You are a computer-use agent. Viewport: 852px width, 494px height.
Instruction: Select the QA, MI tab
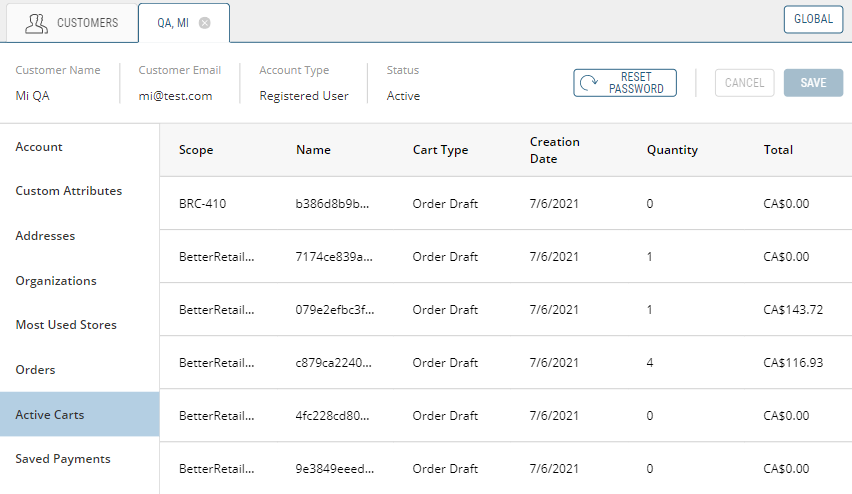172,23
